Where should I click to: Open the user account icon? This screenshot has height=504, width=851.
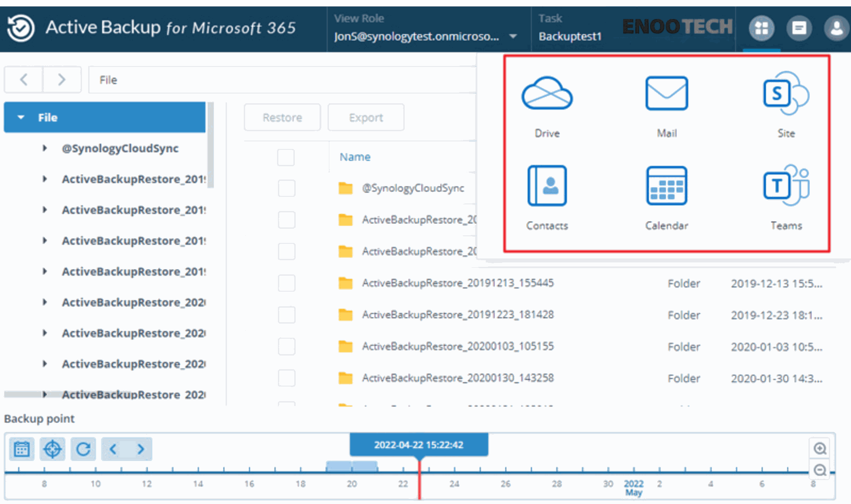tap(836, 28)
